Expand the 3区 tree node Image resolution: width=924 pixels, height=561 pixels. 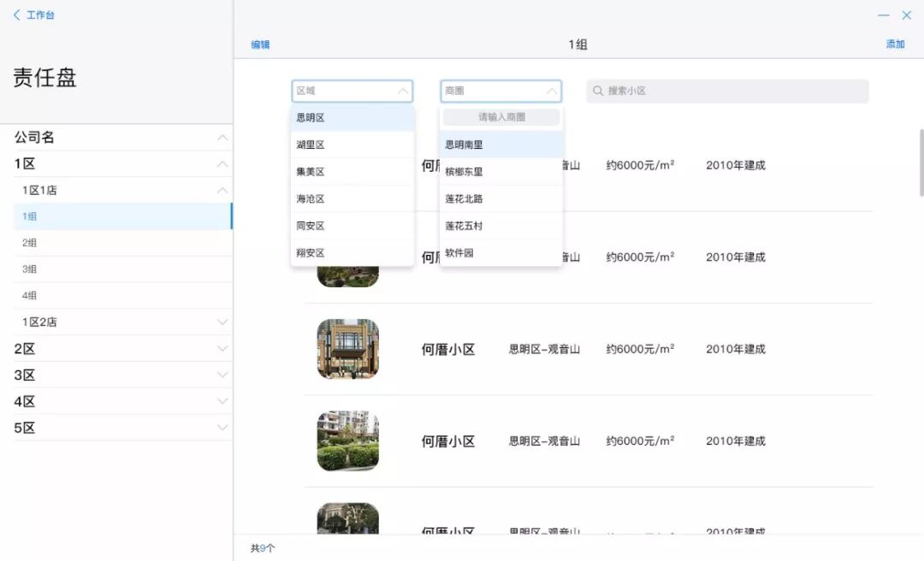click(x=222, y=375)
